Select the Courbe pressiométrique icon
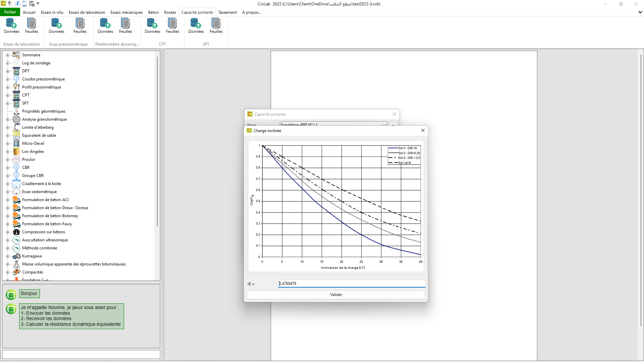644x362 pixels. point(16,79)
